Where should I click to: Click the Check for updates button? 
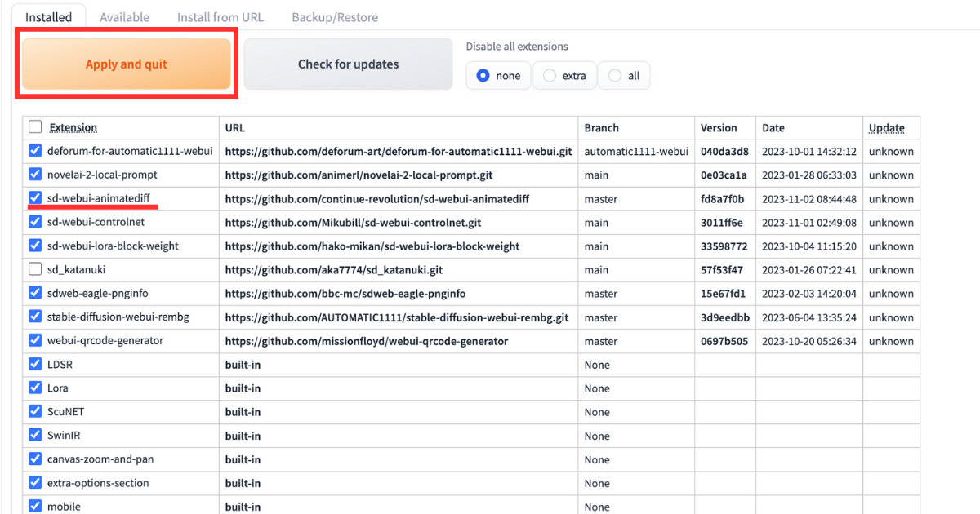(348, 64)
